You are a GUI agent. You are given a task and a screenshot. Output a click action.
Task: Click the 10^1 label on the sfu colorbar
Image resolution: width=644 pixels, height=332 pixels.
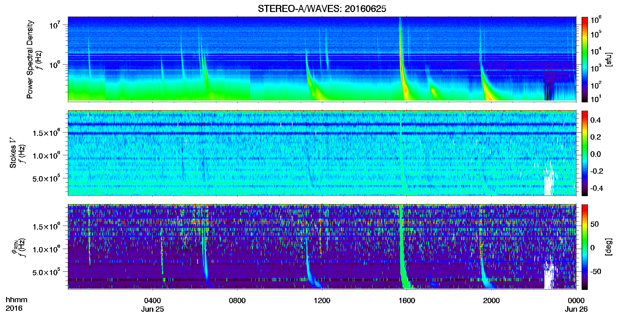(x=596, y=99)
